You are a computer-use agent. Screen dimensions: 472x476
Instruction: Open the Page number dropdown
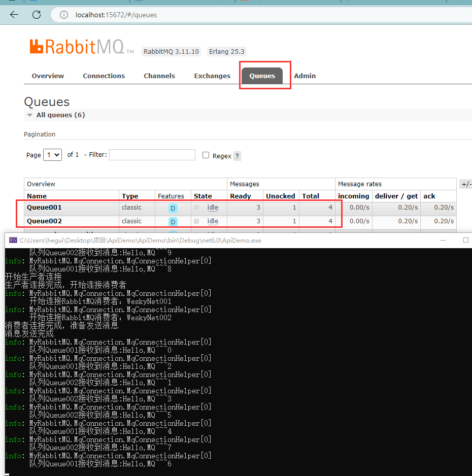tap(52, 155)
